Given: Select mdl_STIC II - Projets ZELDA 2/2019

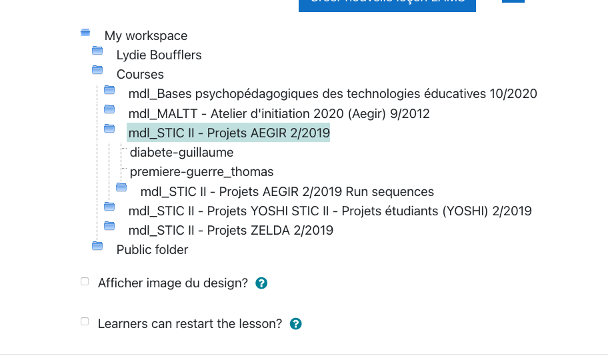Looking at the screenshot, I should click(231, 231).
